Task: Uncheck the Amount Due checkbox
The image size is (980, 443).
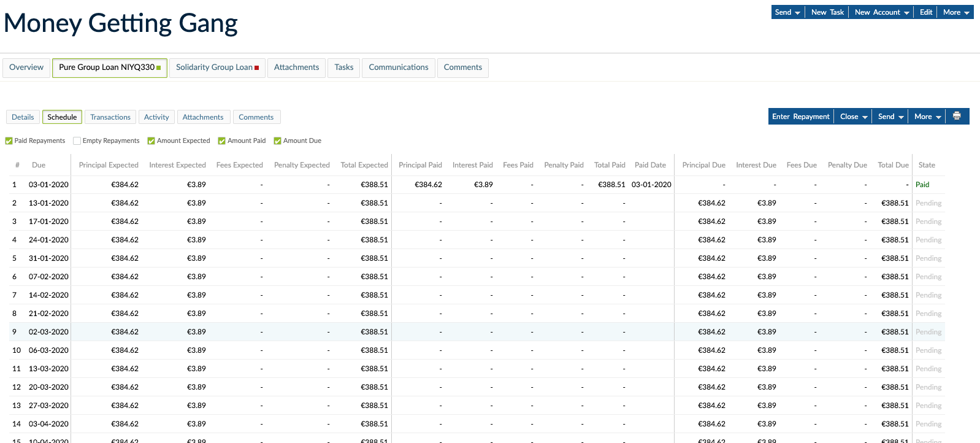Action: pos(278,141)
